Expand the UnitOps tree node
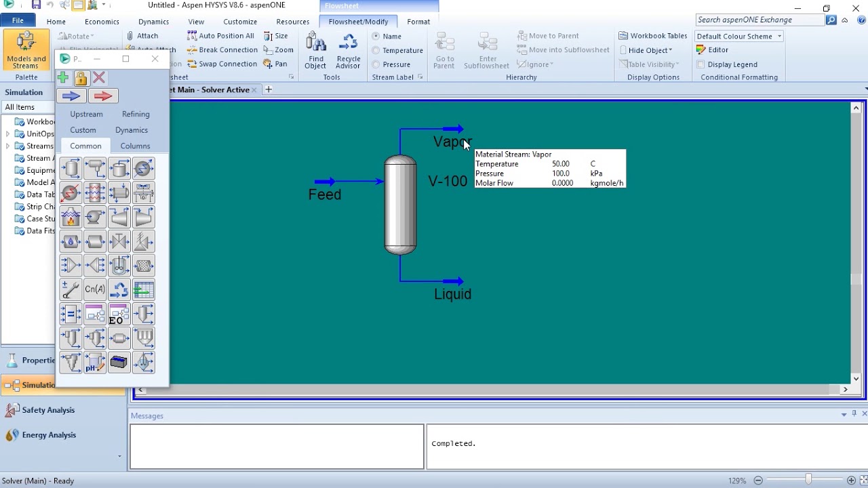 click(x=7, y=134)
